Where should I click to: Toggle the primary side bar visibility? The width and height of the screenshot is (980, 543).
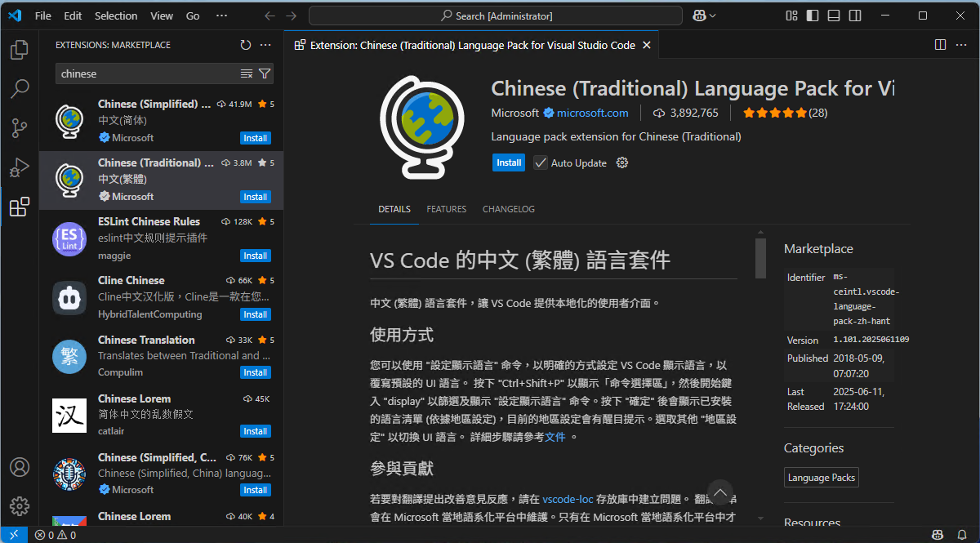pyautogui.click(x=811, y=15)
